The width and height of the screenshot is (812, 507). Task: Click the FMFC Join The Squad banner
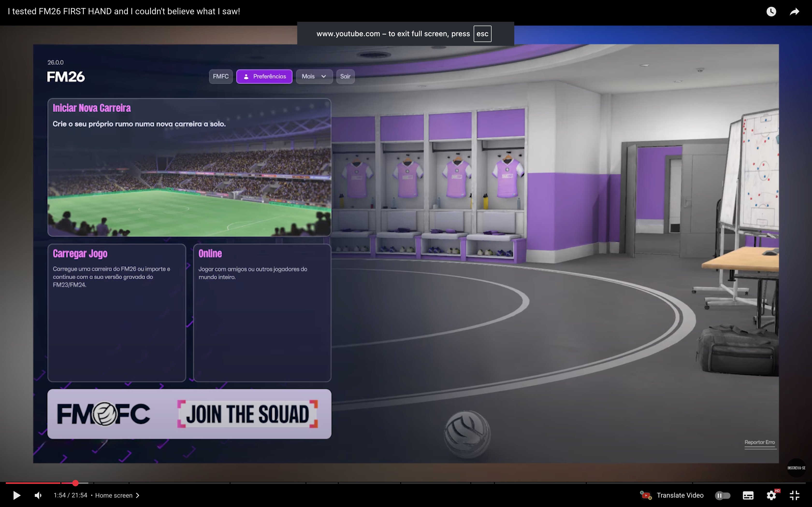coord(189,414)
